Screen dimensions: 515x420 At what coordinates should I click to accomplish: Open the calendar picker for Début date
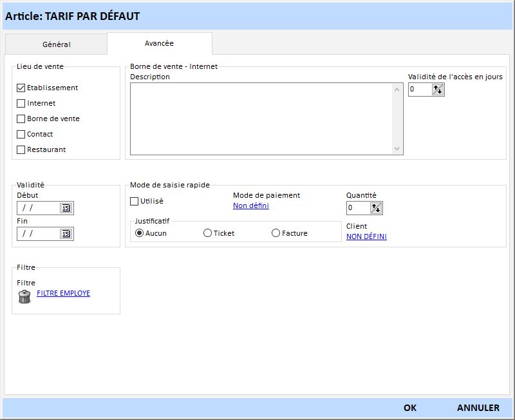click(66, 208)
